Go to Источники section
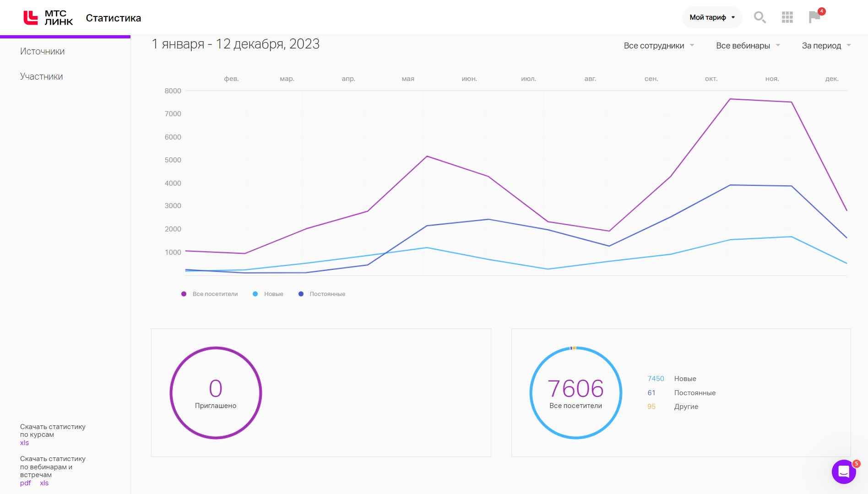 [42, 51]
